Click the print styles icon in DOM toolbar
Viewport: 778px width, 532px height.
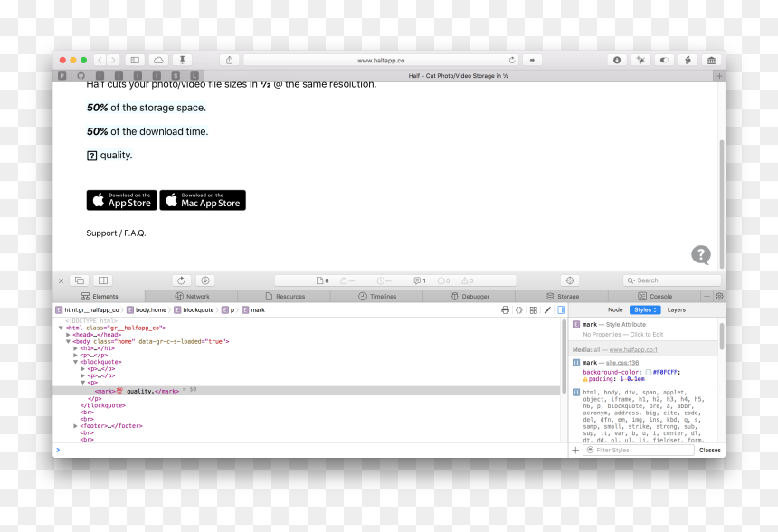click(505, 309)
